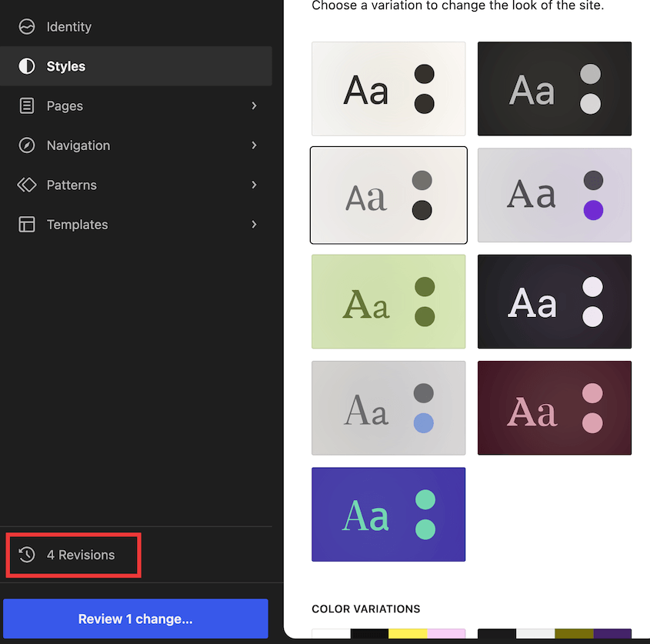Click the Identity icon in the sidebar
Viewport: 650px width, 644px height.
pyautogui.click(x=27, y=27)
